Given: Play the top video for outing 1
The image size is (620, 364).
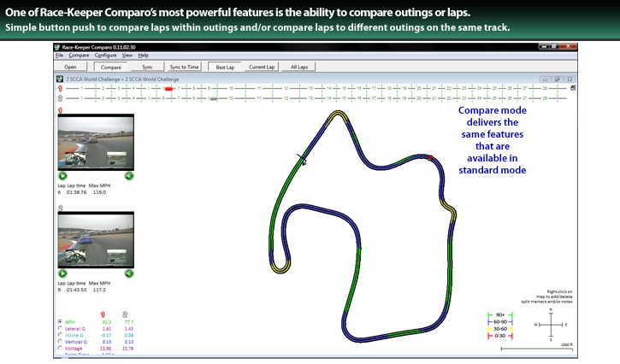Looking at the screenshot, I should pyautogui.click(x=62, y=176).
